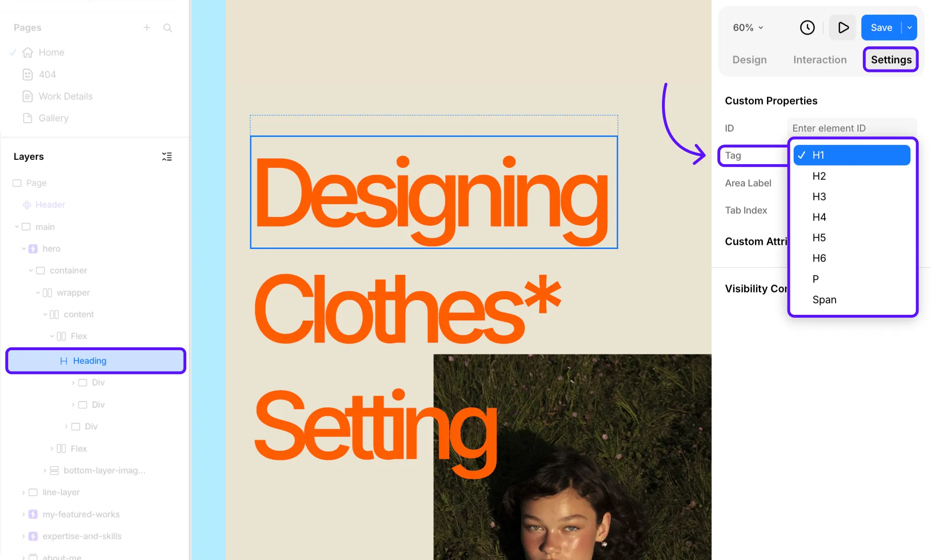The height and width of the screenshot is (560, 931).
Task: Collapse the hero layer chevron
Action: point(24,249)
